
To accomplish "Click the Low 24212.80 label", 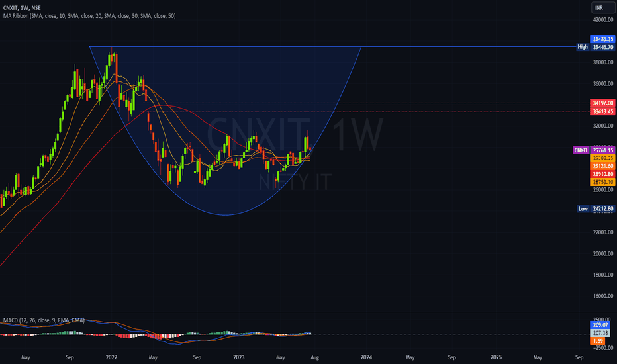I will click(596, 208).
